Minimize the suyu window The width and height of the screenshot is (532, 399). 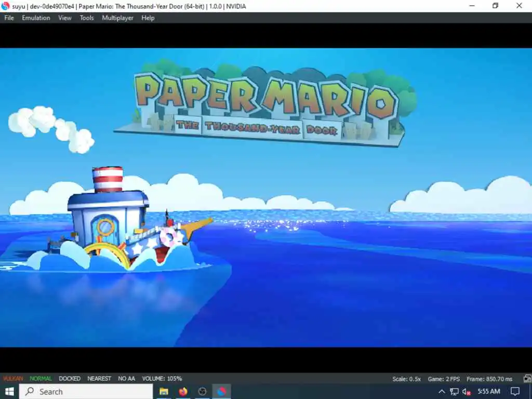472,6
